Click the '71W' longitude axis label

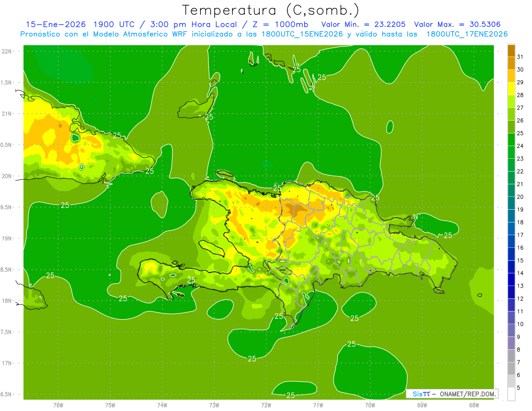(318, 405)
